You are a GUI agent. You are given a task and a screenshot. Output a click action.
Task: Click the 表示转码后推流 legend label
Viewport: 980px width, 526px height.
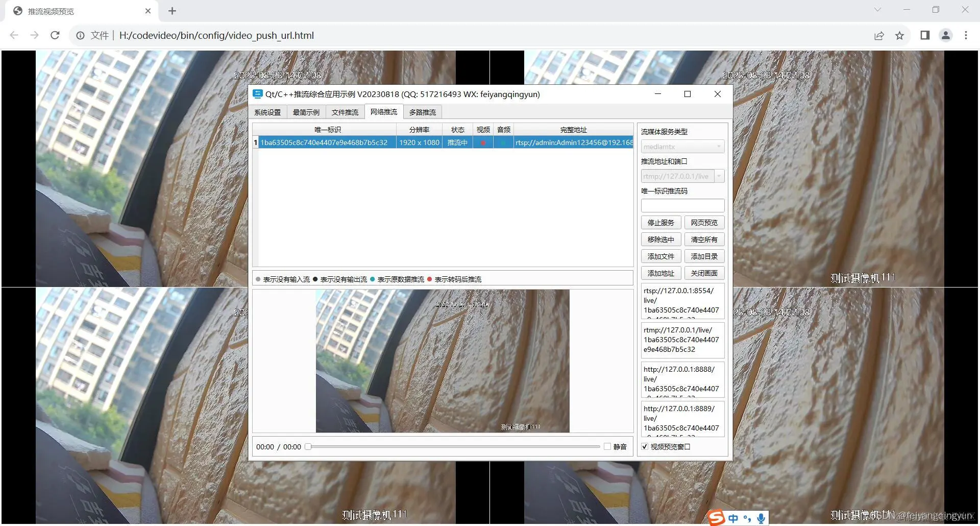458,279
